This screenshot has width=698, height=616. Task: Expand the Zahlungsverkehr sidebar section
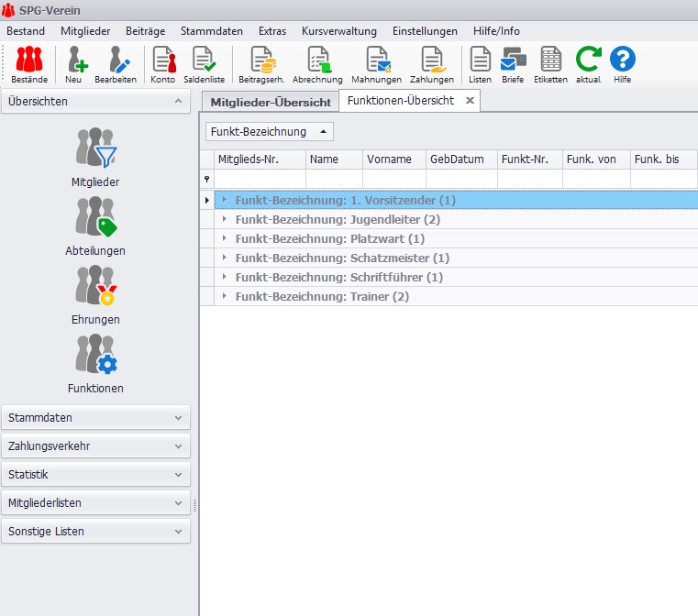pyautogui.click(x=95, y=446)
